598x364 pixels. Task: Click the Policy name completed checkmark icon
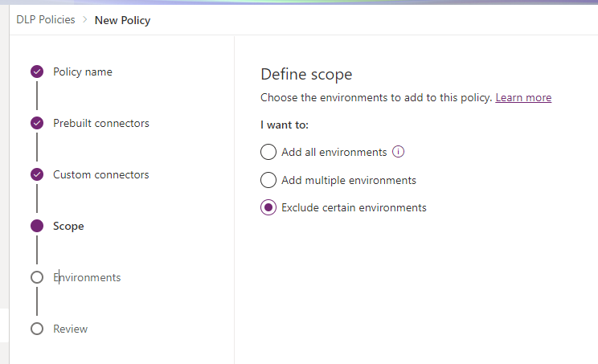coord(36,72)
